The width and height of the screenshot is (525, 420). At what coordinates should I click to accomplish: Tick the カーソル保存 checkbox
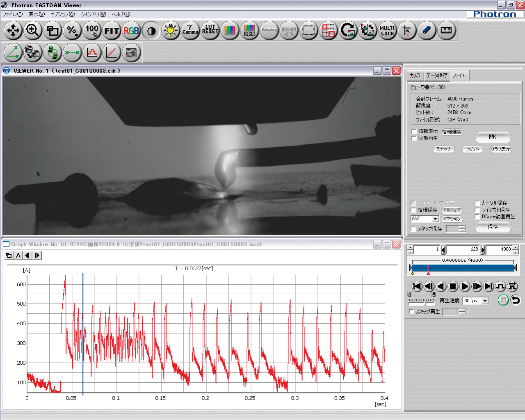(x=477, y=203)
